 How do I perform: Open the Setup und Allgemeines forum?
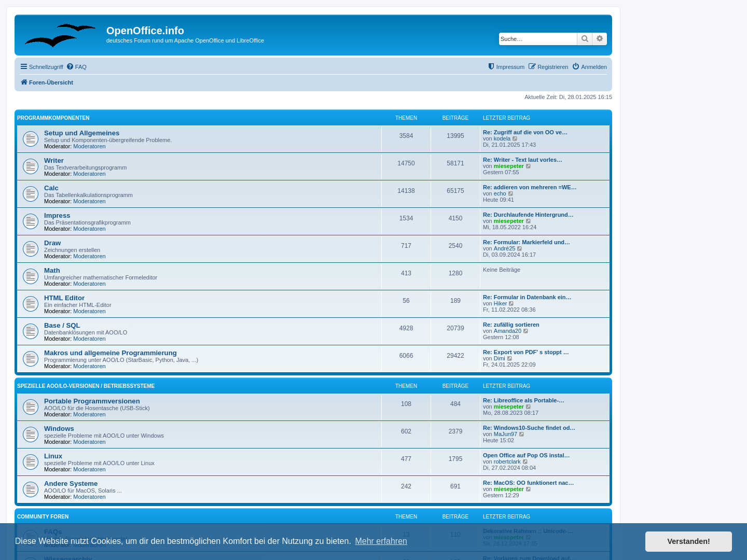click(81, 133)
